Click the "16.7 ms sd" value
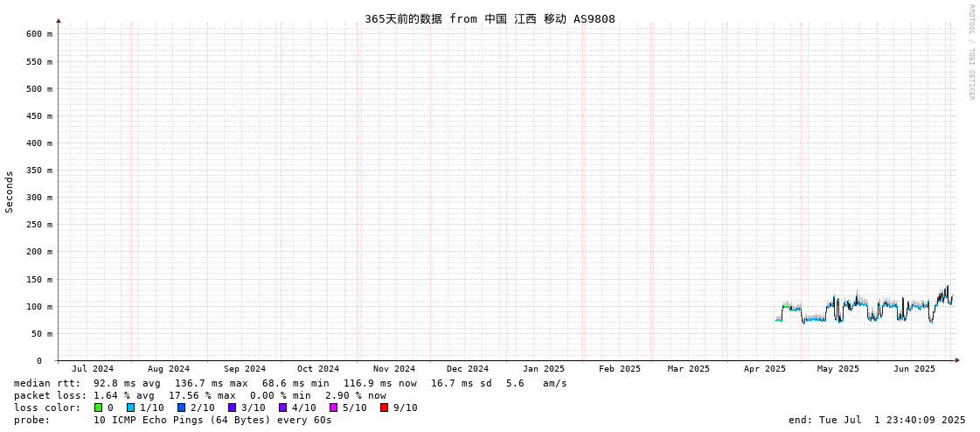980x432 pixels. [462, 383]
